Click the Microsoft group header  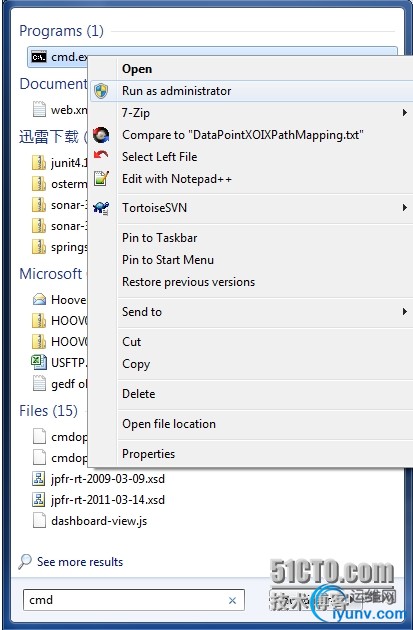pyautogui.click(x=51, y=274)
